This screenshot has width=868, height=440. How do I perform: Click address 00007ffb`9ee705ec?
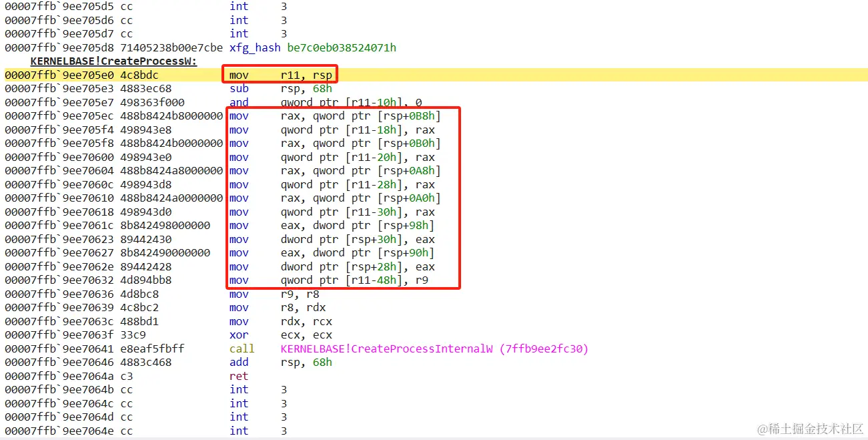click(x=59, y=116)
